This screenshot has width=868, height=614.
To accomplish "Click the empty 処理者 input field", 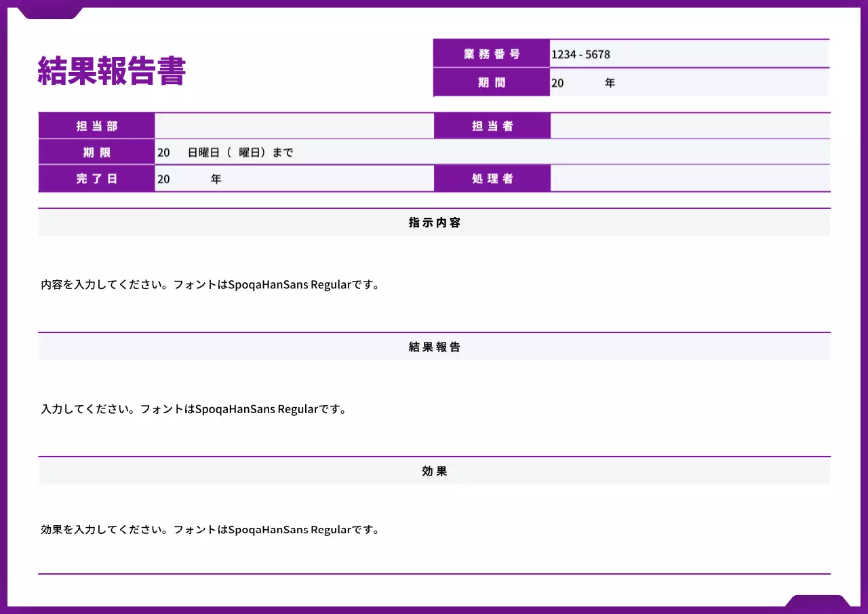I will click(690, 179).
